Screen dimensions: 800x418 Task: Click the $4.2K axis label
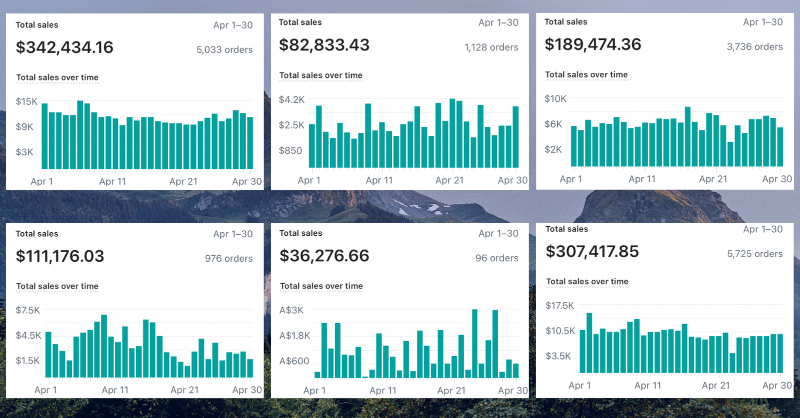pos(292,100)
